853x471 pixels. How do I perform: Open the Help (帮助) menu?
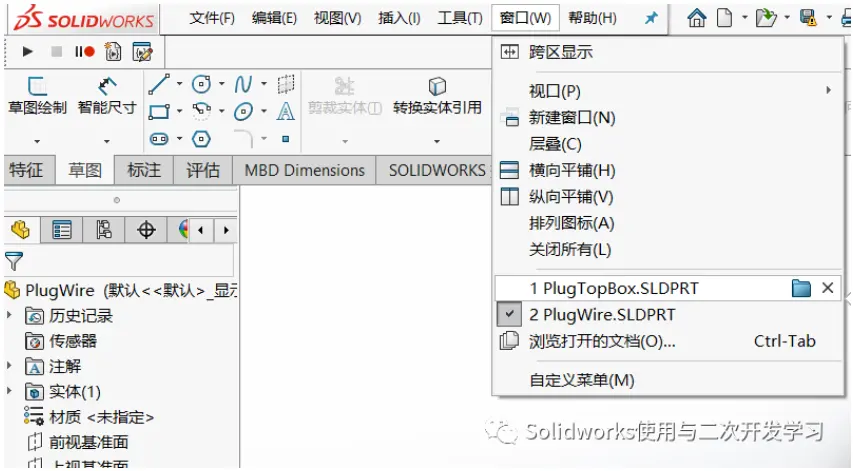[x=592, y=18]
